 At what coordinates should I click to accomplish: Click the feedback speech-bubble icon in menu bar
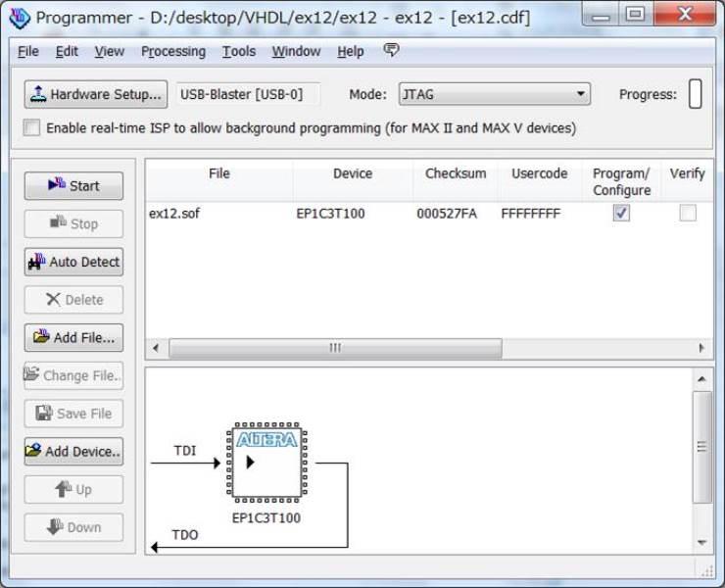pyautogui.click(x=391, y=50)
